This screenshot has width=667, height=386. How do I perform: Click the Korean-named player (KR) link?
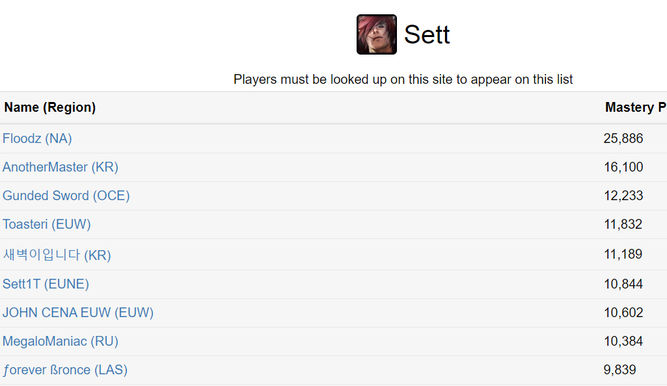[x=57, y=254]
